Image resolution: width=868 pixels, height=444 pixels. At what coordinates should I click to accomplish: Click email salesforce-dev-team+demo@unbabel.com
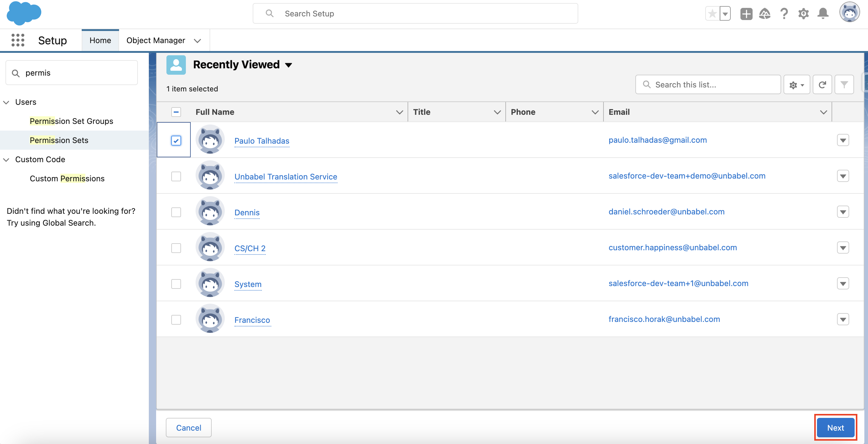[x=687, y=176]
